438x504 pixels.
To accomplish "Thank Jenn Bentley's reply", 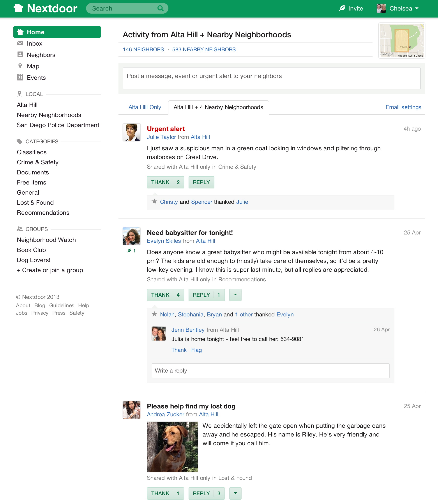I will 179,350.
